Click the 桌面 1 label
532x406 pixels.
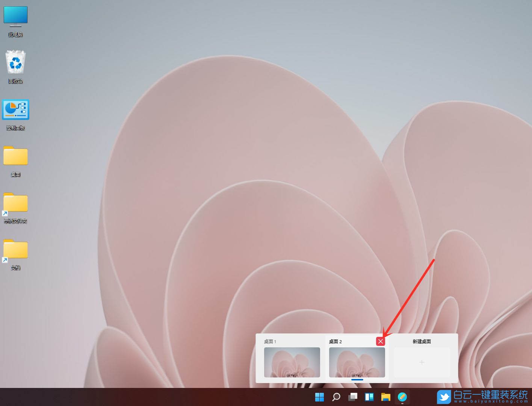click(271, 341)
